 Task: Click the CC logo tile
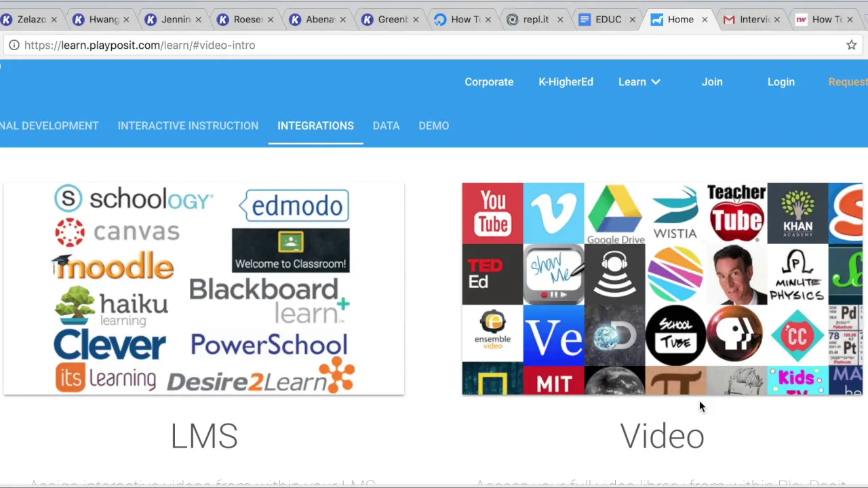pos(797,335)
